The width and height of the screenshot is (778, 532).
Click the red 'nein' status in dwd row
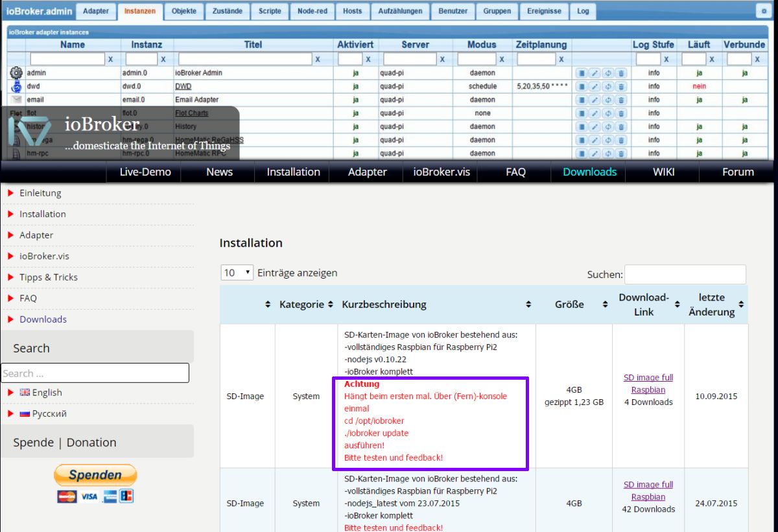click(x=699, y=86)
